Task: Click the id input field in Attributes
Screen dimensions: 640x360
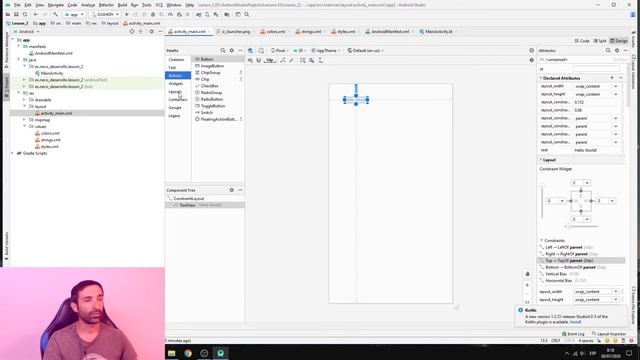Action: (596, 69)
